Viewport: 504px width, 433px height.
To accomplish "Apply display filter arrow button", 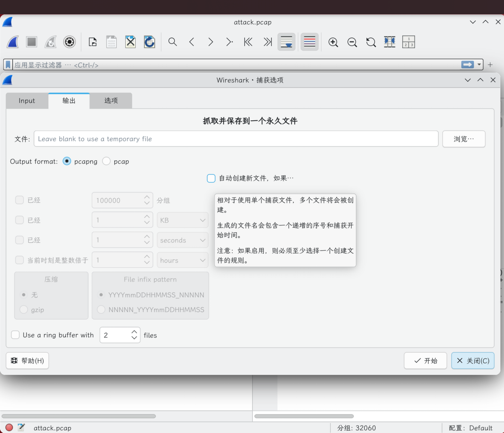I will pos(468,65).
